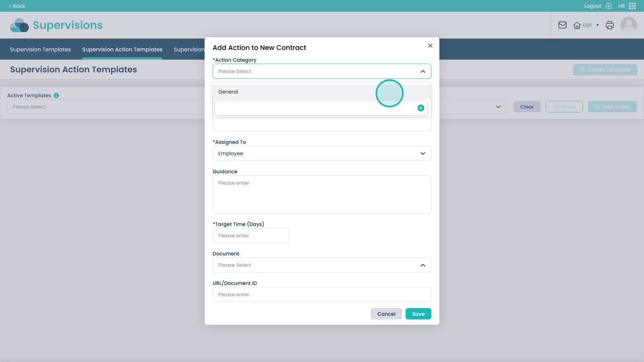
Task: Switch to Supervision Templates tab
Action: (x=40, y=49)
